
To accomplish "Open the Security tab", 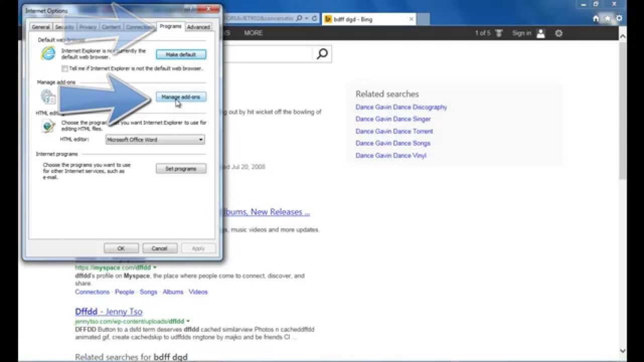I will pyautogui.click(x=64, y=27).
